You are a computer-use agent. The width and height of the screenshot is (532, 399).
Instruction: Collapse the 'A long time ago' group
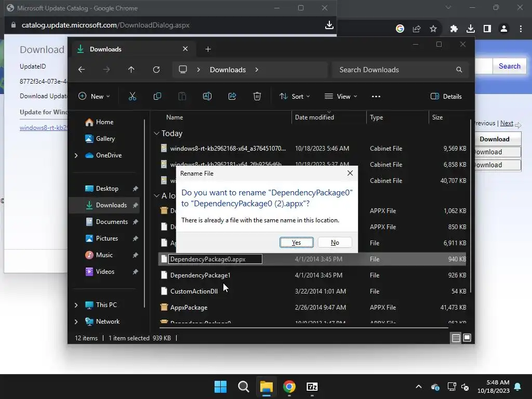click(156, 196)
